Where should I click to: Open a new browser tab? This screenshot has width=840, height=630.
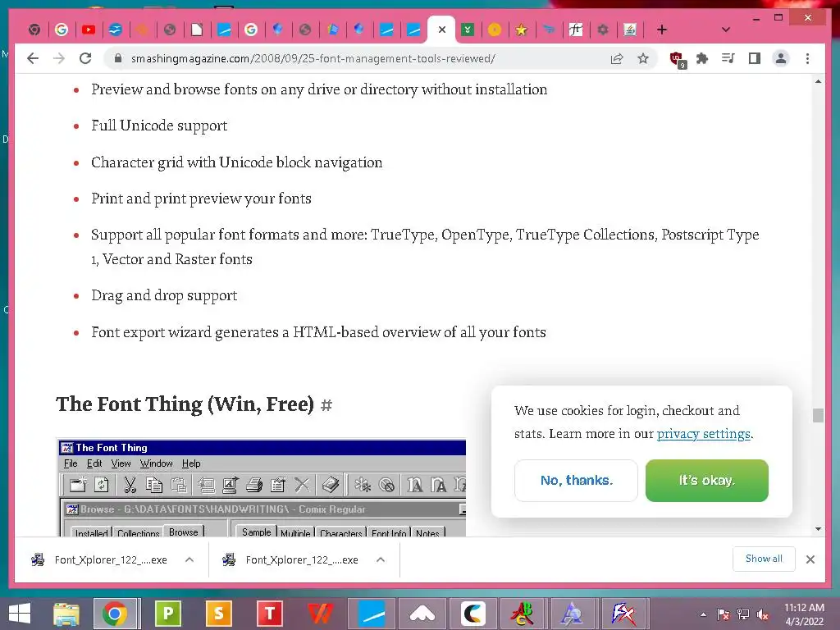coord(662,30)
